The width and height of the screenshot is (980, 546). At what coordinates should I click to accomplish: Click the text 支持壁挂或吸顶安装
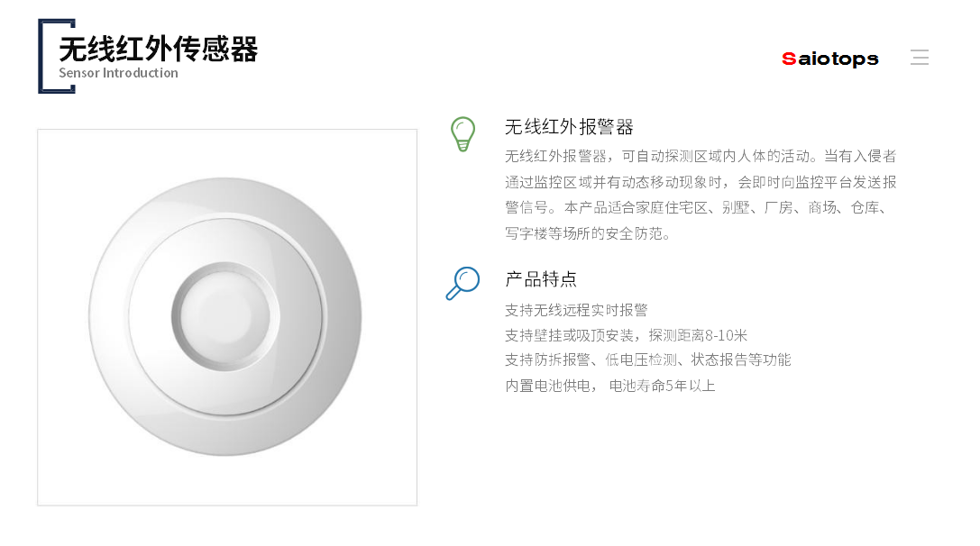(x=569, y=335)
